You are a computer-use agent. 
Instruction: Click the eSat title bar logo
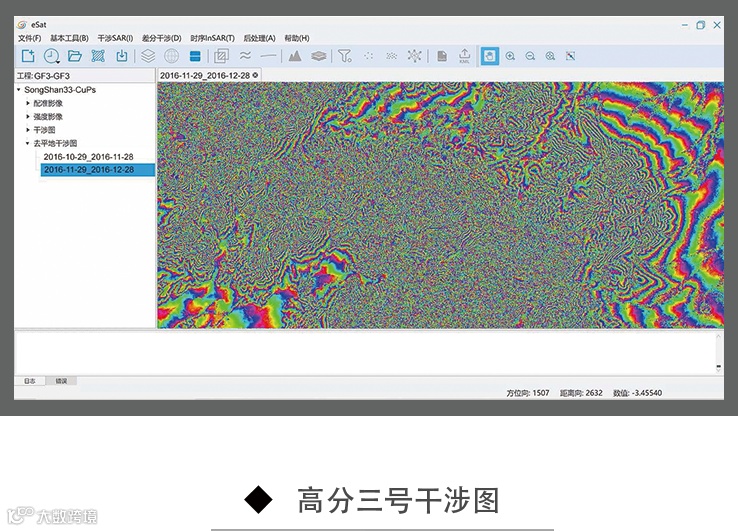22,24
